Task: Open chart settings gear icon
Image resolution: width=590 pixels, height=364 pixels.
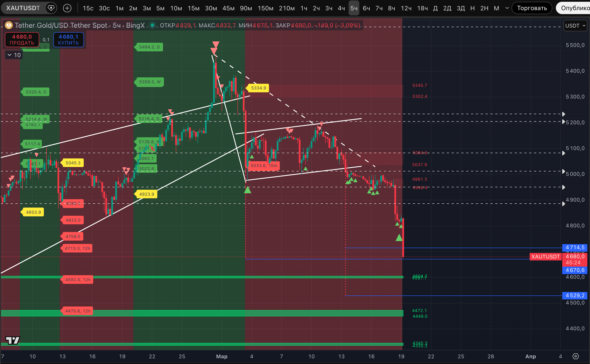Action: coord(575,356)
